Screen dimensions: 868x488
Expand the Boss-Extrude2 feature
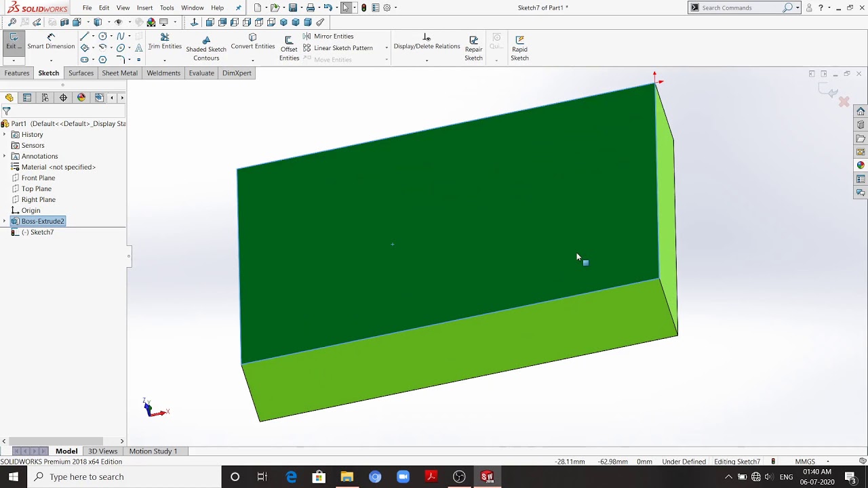click(x=4, y=221)
